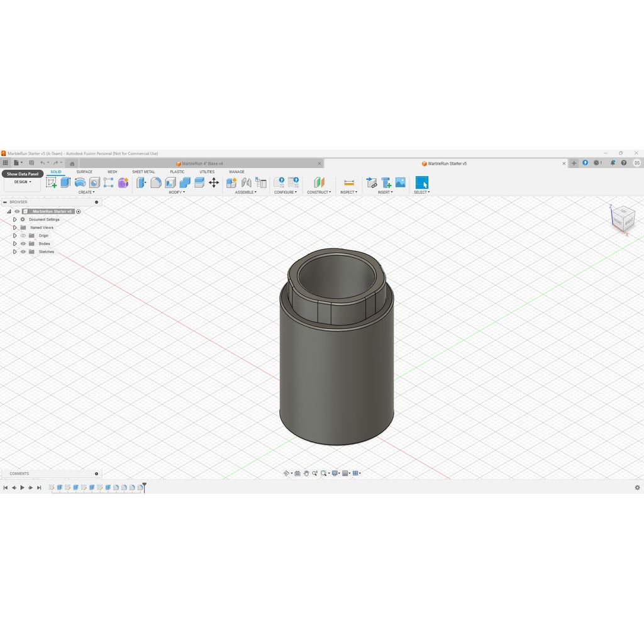Click the timeline end marker
The height and width of the screenshot is (644, 644).
[144, 487]
